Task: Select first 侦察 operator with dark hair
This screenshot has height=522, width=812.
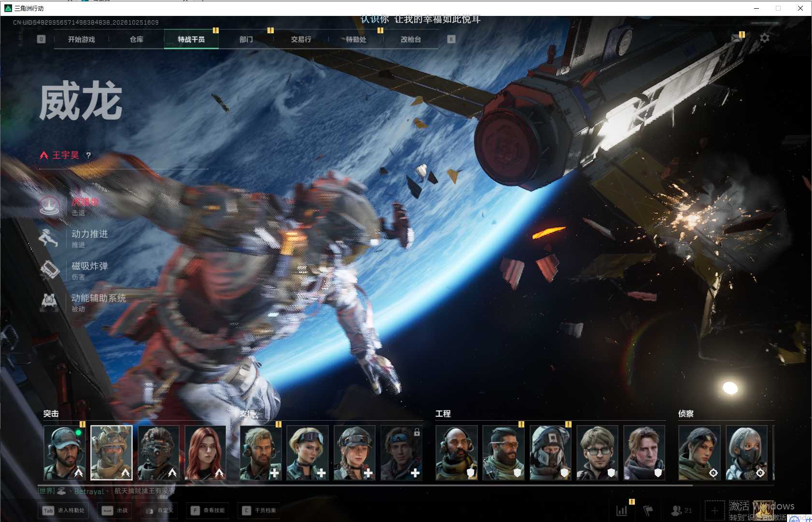Action: [700, 453]
